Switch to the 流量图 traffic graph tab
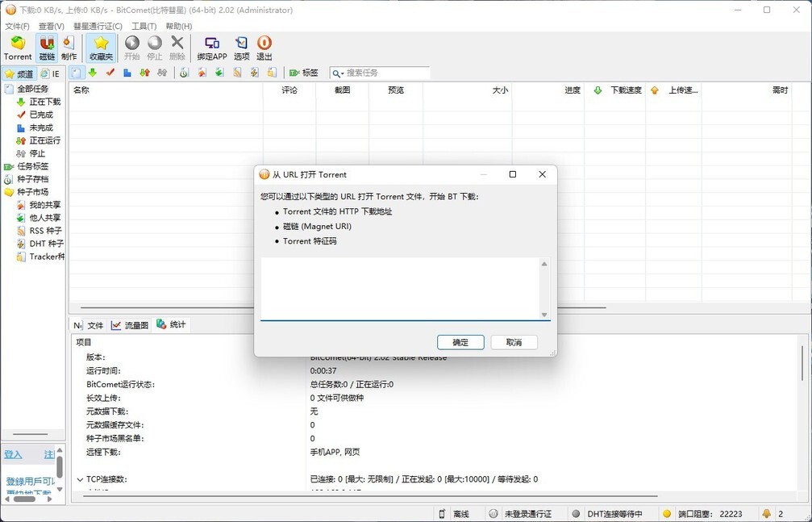812x522 pixels. [x=130, y=325]
